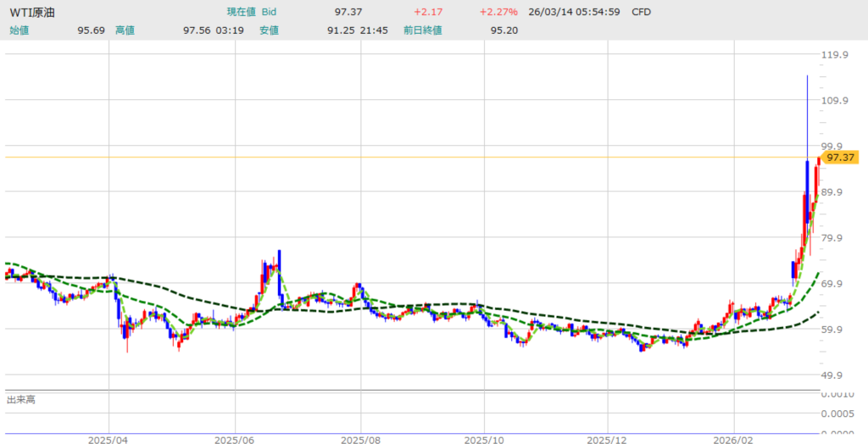868x444 pixels.
Task: Click the +2.27% percent change value
Action: pyautogui.click(x=498, y=13)
